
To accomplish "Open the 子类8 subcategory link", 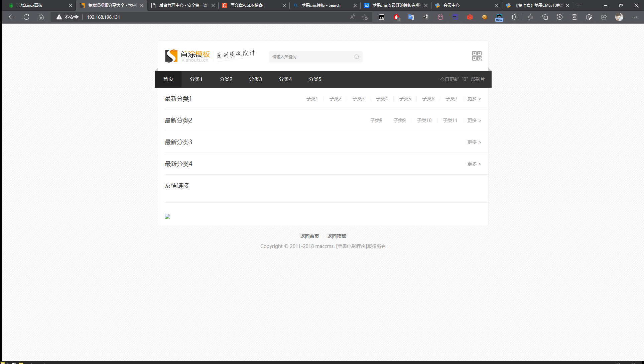I will (376, 120).
